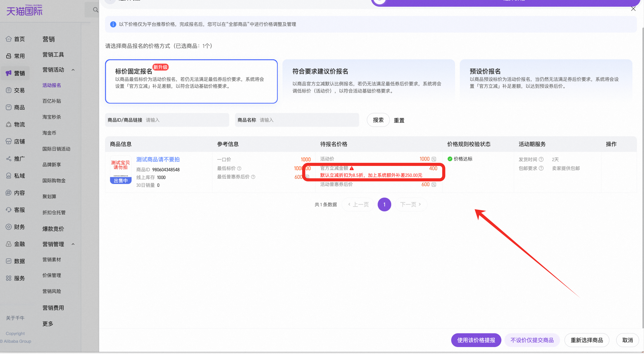
Task: Click the 财务 sidebar icon
Action: (x=9, y=227)
